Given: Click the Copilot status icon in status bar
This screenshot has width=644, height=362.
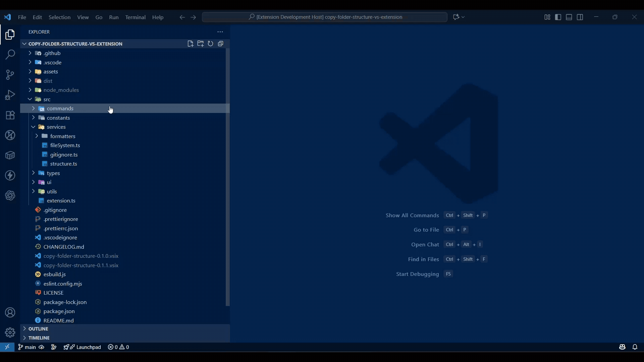Looking at the screenshot, I should tap(623, 347).
